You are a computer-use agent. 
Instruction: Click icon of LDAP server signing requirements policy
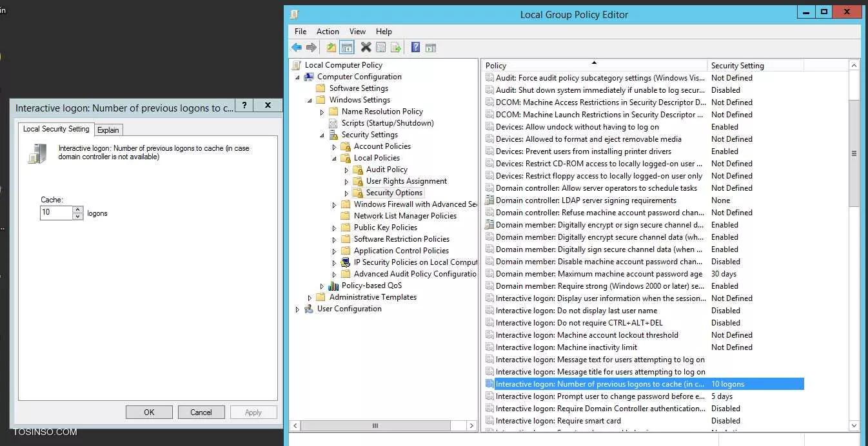pyautogui.click(x=489, y=200)
